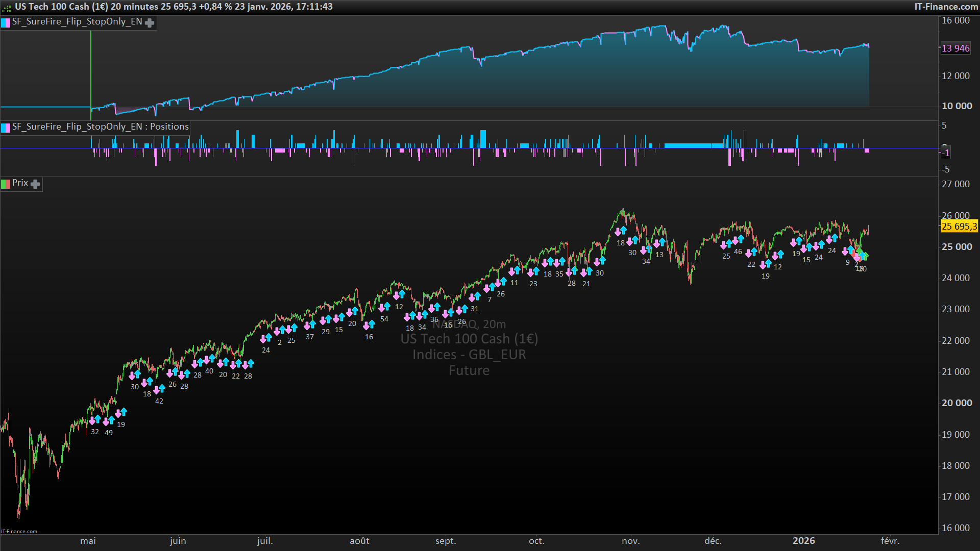Click the SF_SureFire_Flip_StopOnly_EN : Positions label
980x551 pixels.
point(100,127)
